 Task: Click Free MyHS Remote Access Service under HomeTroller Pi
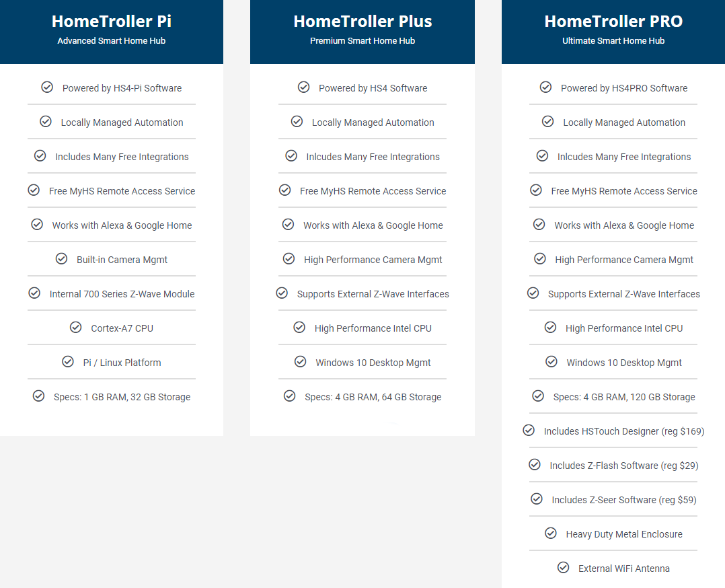click(122, 191)
